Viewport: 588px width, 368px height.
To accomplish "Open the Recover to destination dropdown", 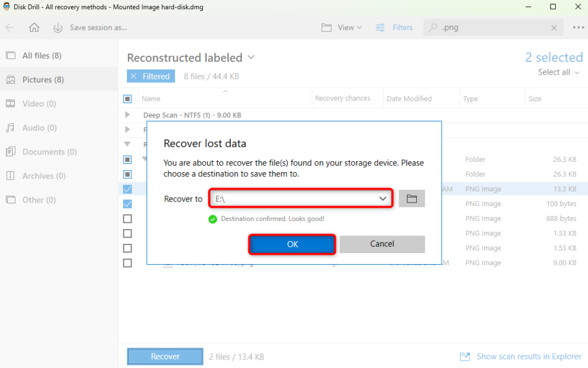I will pos(383,198).
